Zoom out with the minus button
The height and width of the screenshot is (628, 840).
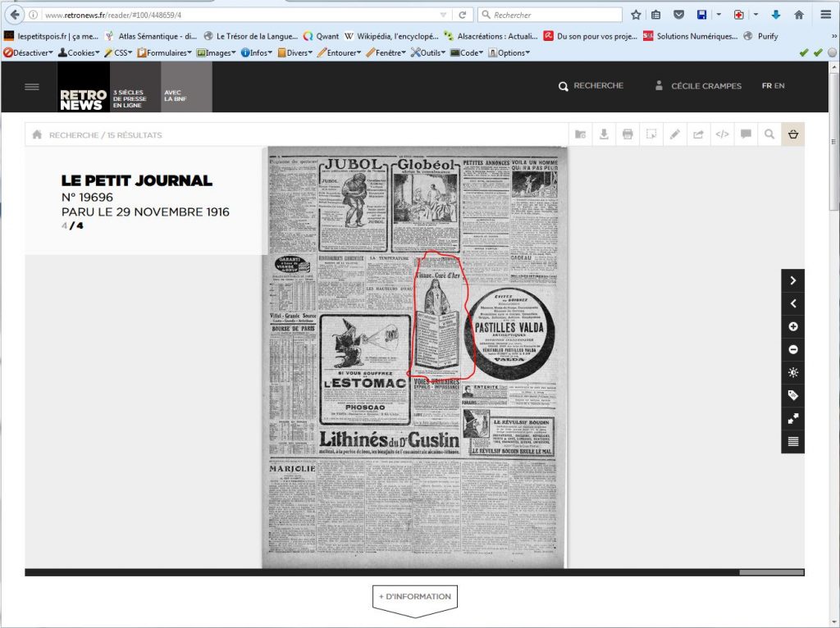[x=792, y=349]
